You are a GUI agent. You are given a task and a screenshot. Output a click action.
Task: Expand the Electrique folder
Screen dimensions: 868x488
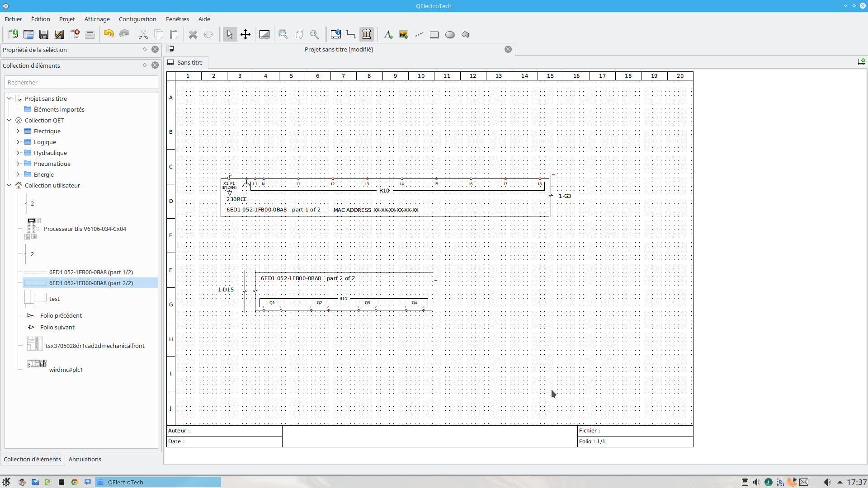pyautogui.click(x=18, y=131)
